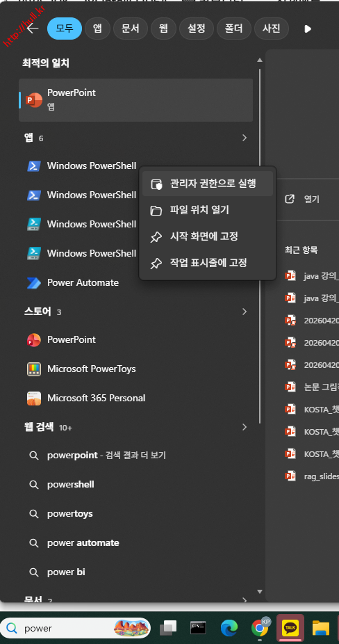Select the 모두 filter tab

point(65,29)
